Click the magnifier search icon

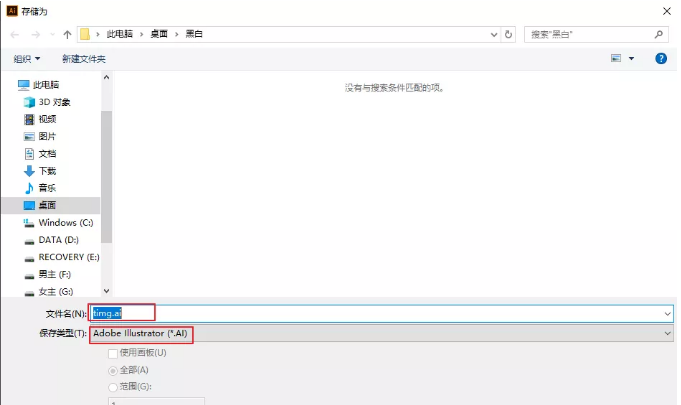pos(658,34)
